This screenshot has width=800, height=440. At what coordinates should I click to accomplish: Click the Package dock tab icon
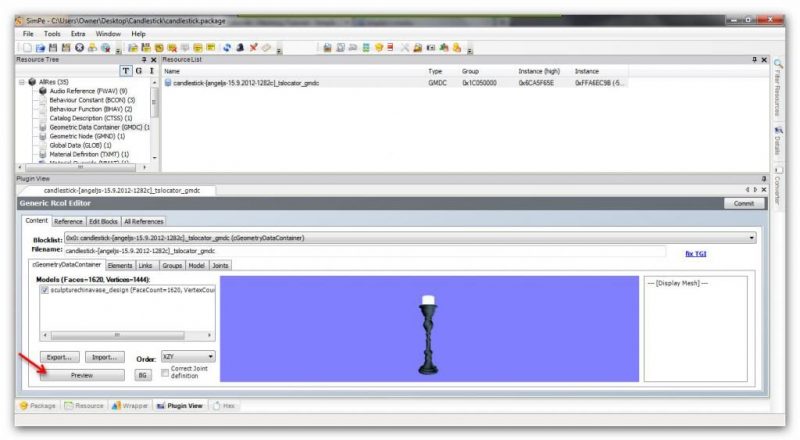pos(26,406)
